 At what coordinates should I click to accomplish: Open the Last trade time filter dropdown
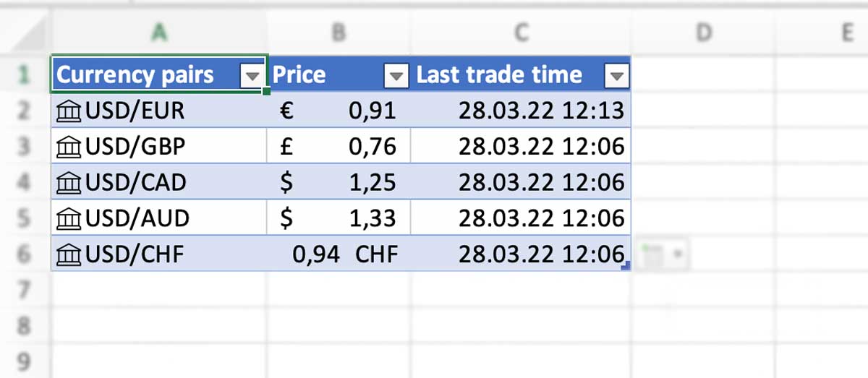tap(616, 76)
